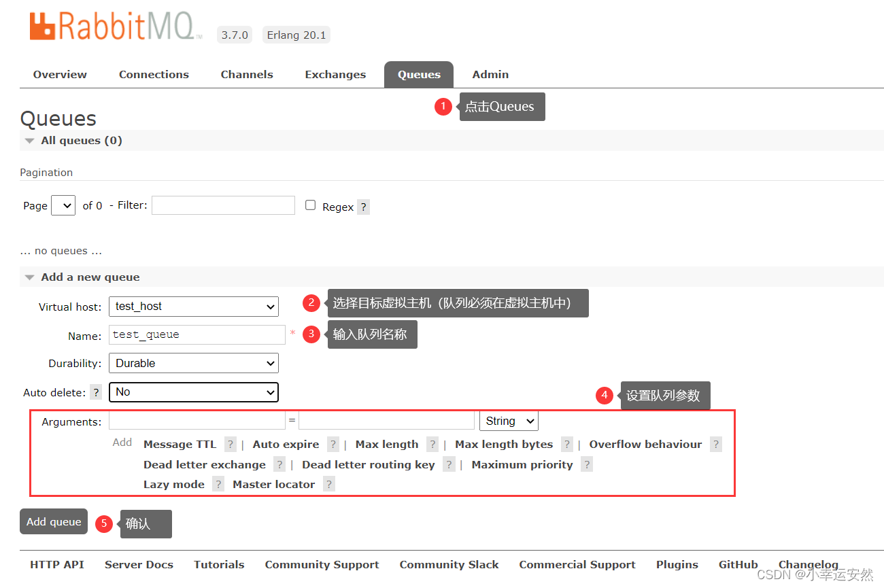Show help for Auto expire argument
884x588 pixels.
point(333,445)
